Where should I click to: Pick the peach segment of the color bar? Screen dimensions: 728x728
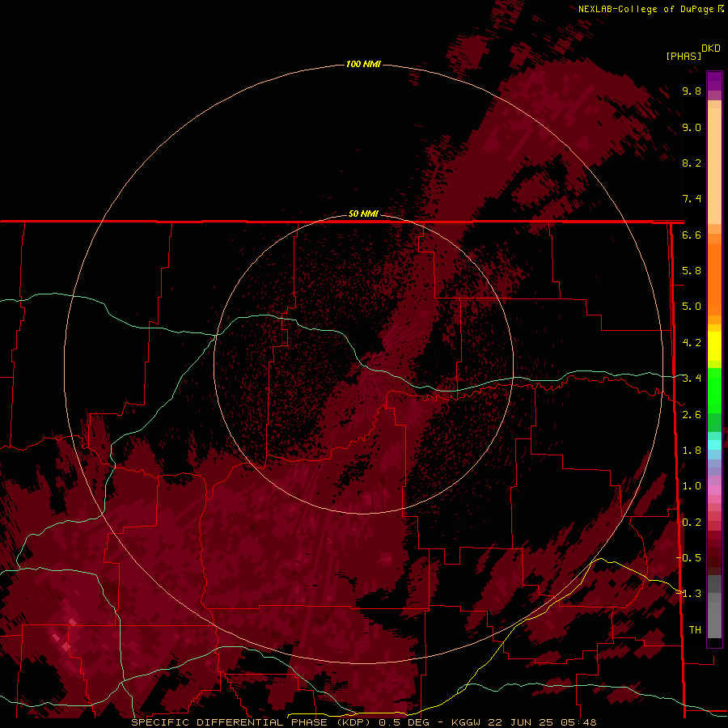(x=714, y=166)
